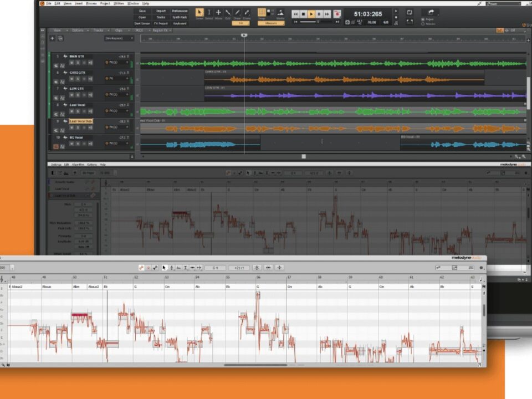Image resolution: width=532 pixels, height=399 pixels.
Task: Mute the MAIN GTR track
Action: pos(71,63)
